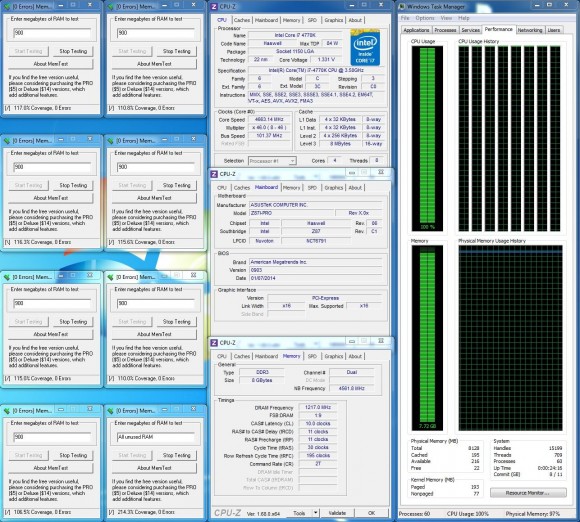Screen dimensions: 580x522
Task: Open About MemTest in the 115.0% coverage window
Action: point(51,334)
